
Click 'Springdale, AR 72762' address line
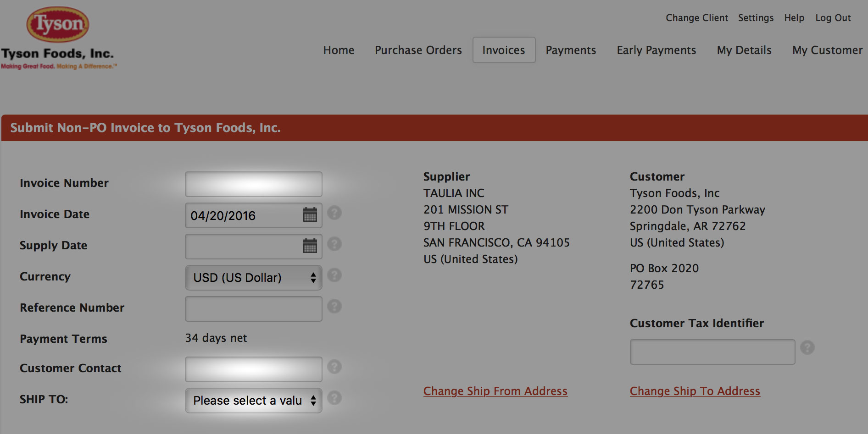688,226
